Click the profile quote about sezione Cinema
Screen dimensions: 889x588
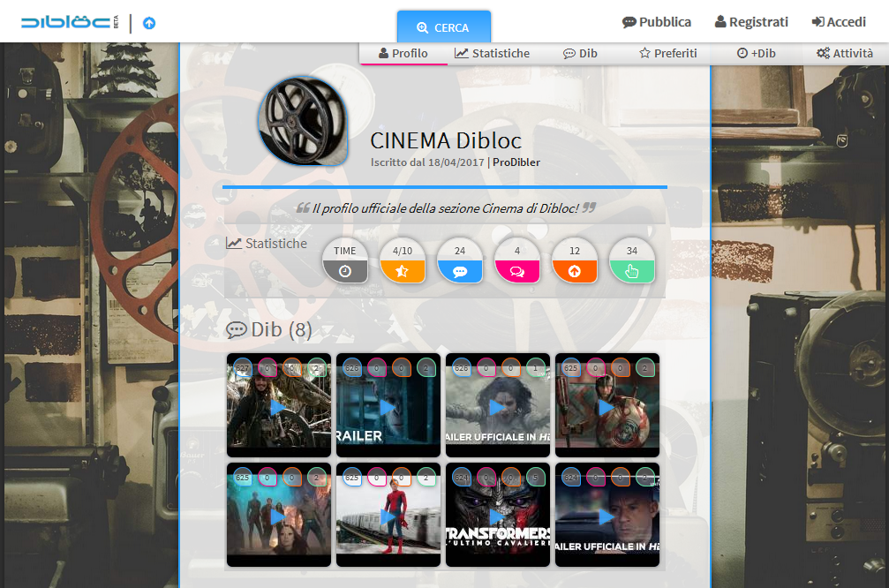pos(445,208)
